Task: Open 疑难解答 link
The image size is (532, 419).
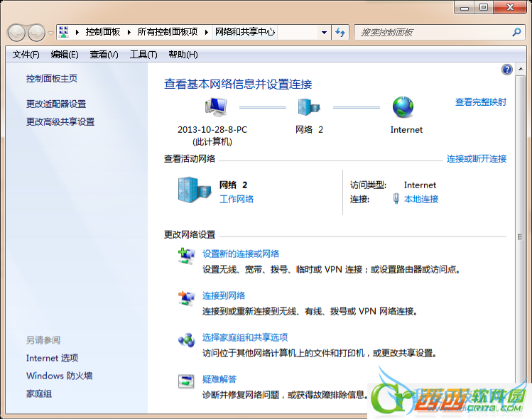Action: pyautogui.click(x=219, y=379)
